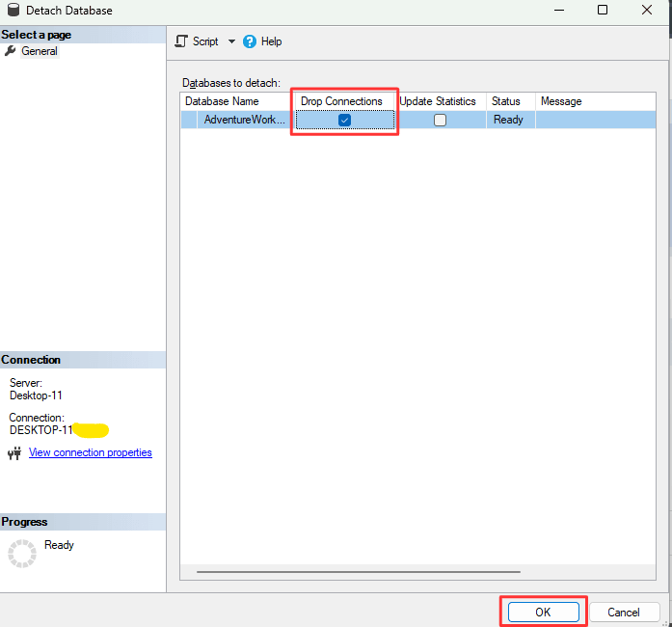Viewport: 672px width, 627px height.
Task: Click the Message column header
Action: [x=561, y=101]
